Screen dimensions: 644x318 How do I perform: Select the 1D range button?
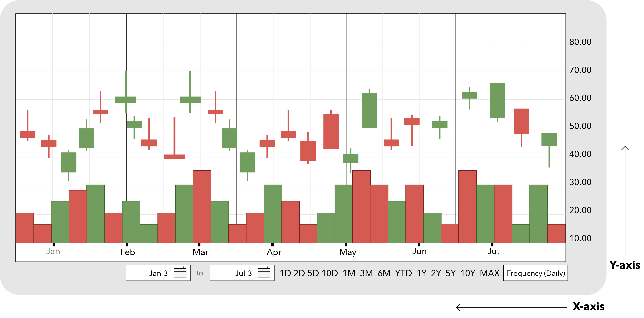pyautogui.click(x=285, y=273)
